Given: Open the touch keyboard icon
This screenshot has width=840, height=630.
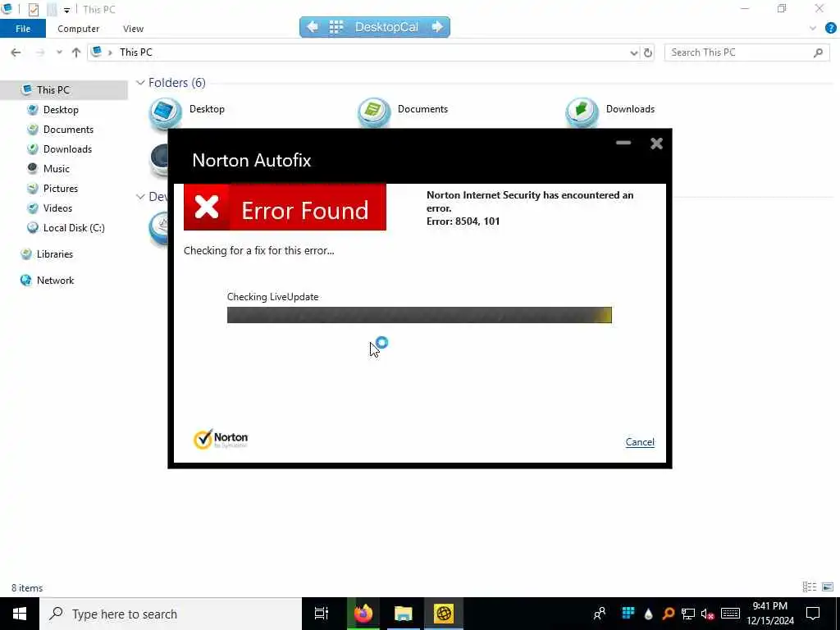Looking at the screenshot, I should 730,614.
